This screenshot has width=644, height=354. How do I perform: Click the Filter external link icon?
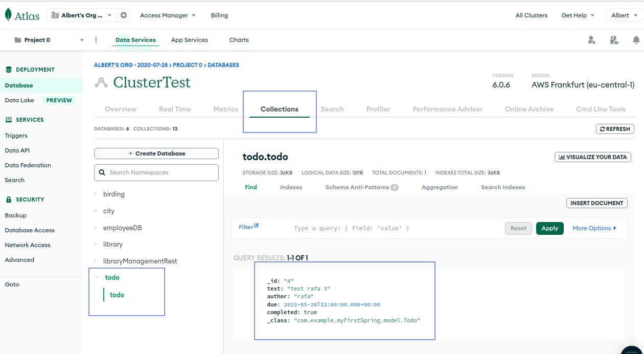256,226
